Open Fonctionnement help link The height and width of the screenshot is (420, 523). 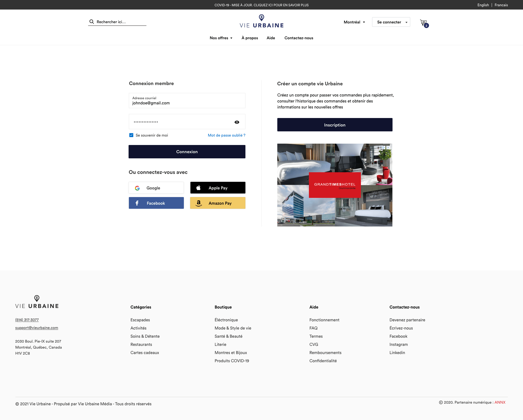click(324, 320)
